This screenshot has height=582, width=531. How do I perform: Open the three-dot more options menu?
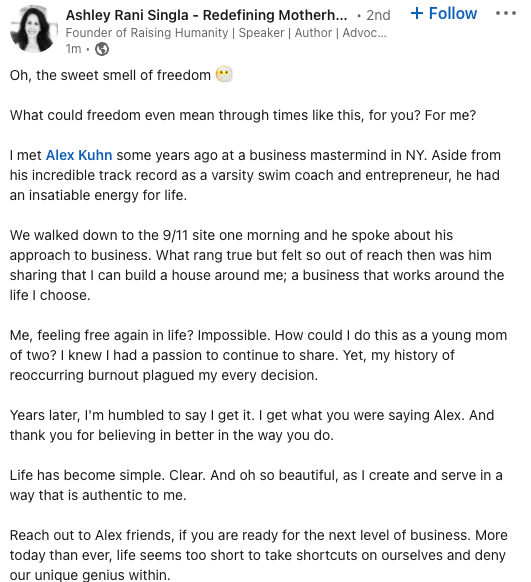pyautogui.click(x=506, y=13)
